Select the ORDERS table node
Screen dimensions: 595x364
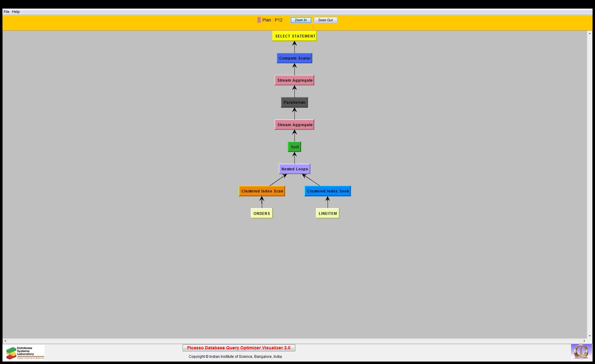tap(262, 213)
